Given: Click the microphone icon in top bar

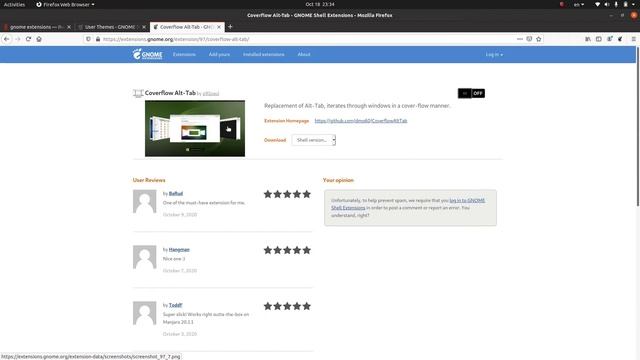Looking at the screenshot, I should 616,4.
